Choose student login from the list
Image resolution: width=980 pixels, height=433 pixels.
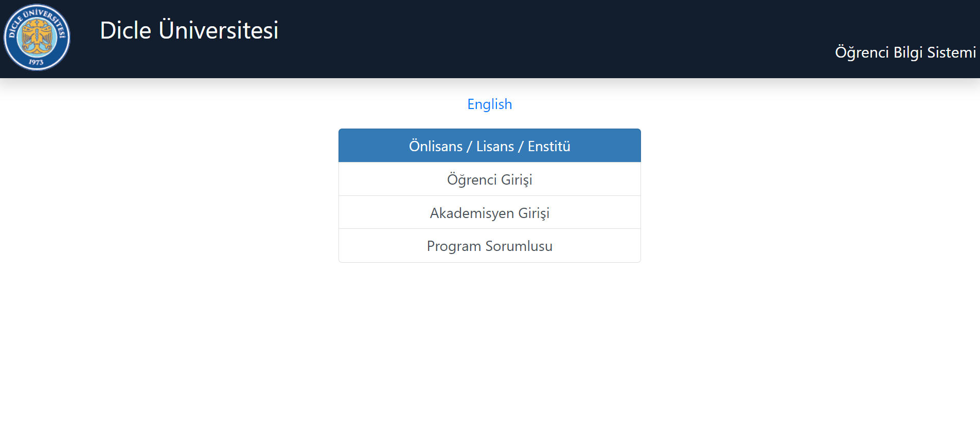pos(489,179)
